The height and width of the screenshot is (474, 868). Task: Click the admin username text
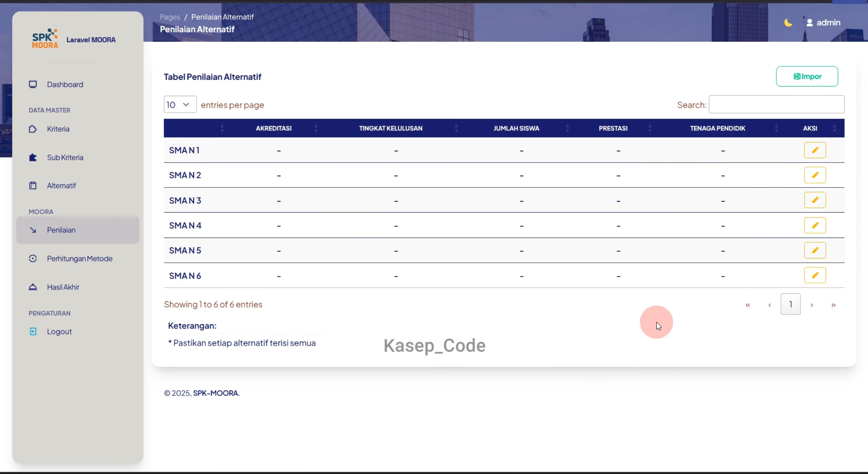click(x=828, y=23)
